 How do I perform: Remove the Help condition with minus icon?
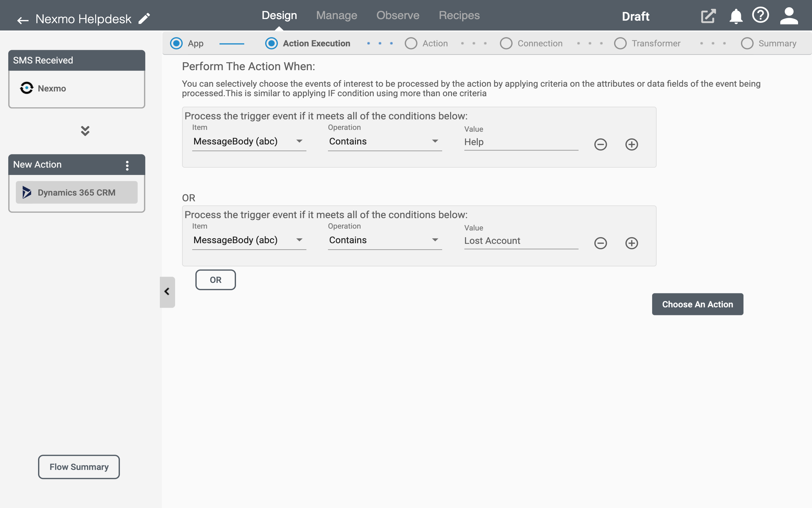[x=601, y=144]
